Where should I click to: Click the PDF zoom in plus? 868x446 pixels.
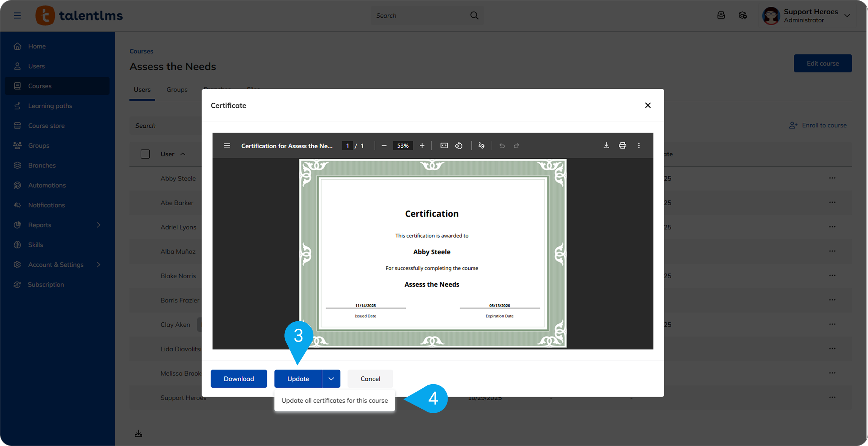tap(422, 145)
